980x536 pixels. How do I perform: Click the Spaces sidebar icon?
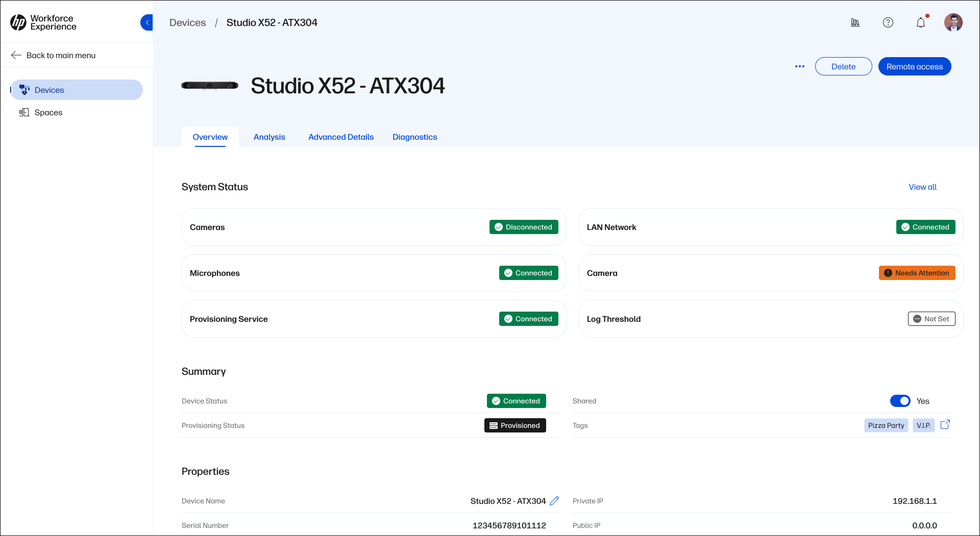tap(24, 112)
